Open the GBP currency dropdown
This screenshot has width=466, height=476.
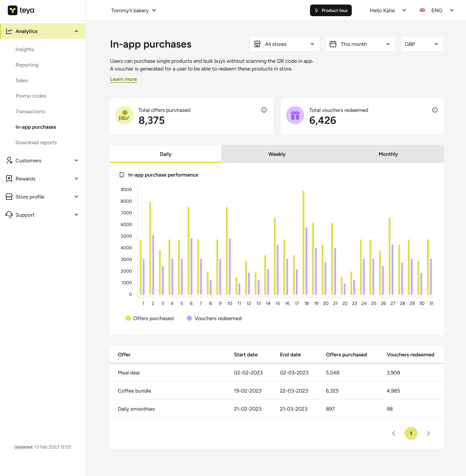point(422,44)
